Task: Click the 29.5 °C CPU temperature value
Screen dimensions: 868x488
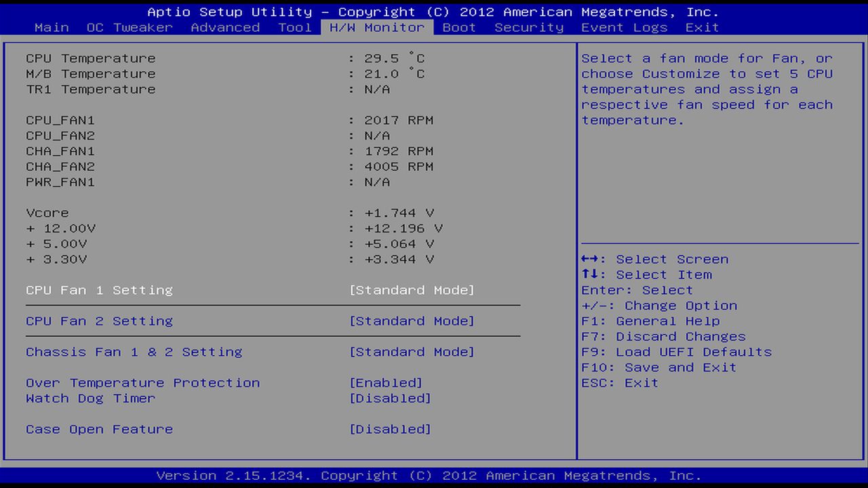Action: pos(394,58)
